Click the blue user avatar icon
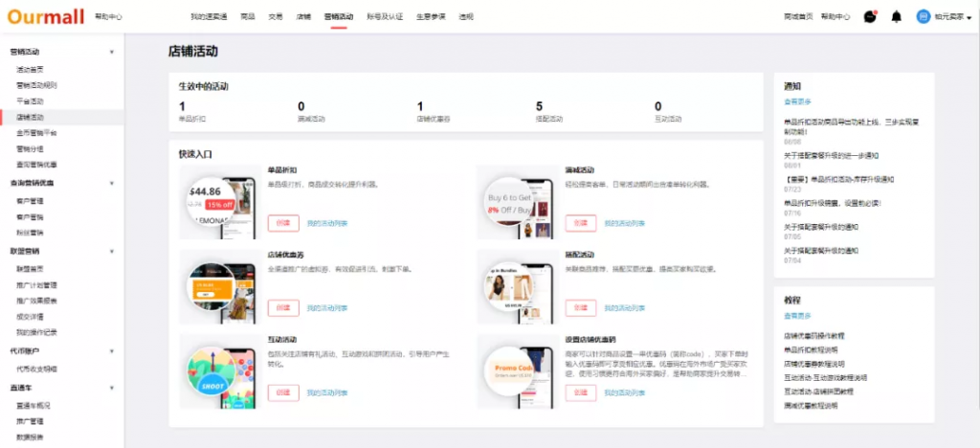980x448 pixels. 923,16
